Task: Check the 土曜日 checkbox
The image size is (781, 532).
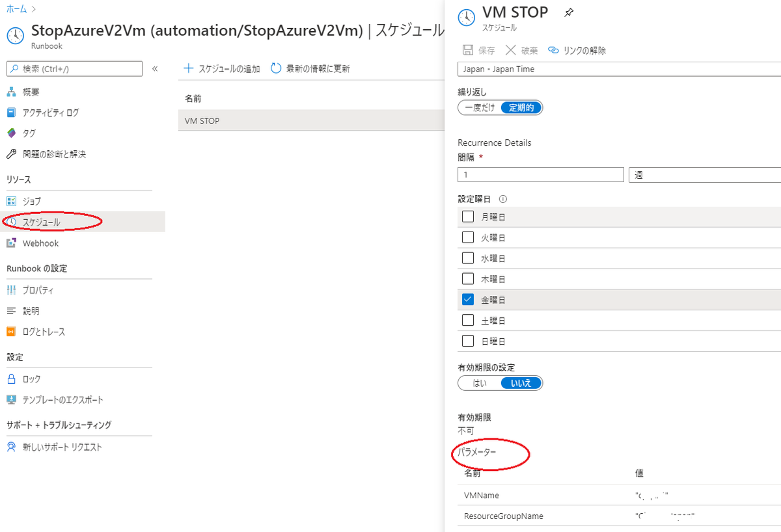Action: (468, 321)
